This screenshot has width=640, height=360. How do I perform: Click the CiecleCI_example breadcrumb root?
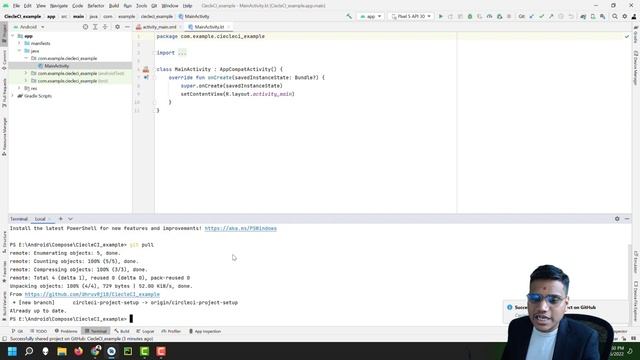(x=22, y=16)
